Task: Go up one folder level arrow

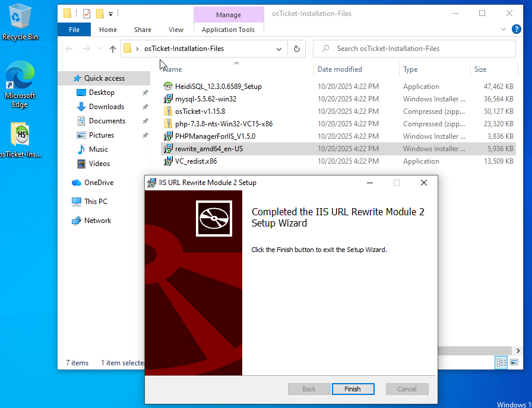Action: tap(113, 49)
